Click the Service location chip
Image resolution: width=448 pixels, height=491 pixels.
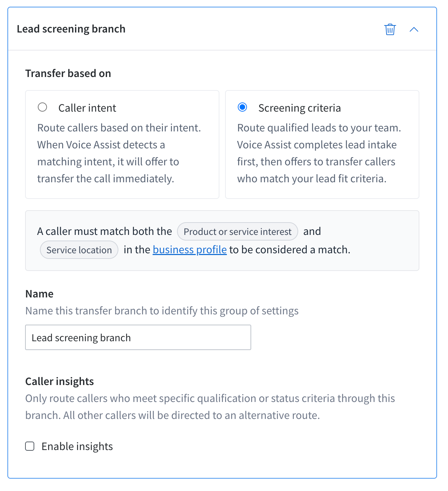(79, 250)
